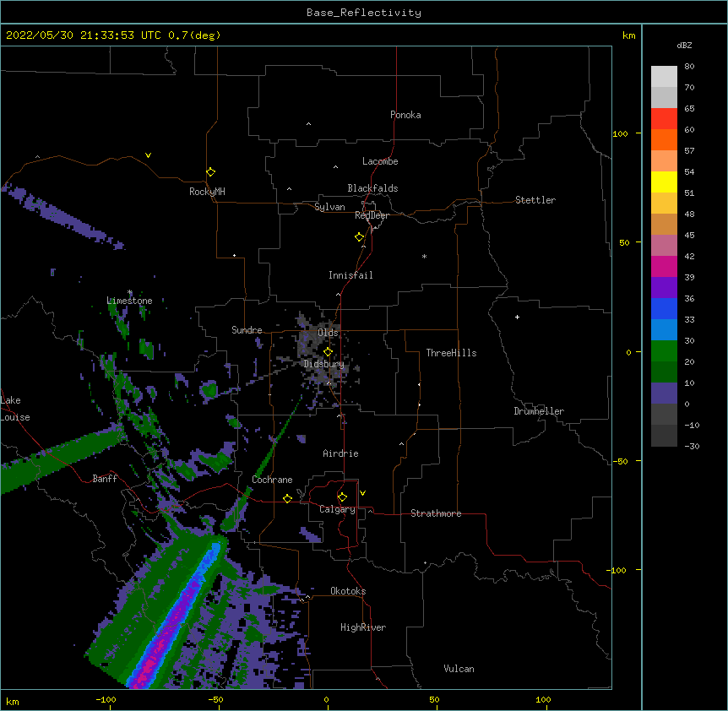The height and width of the screenshot is (711, 728).
Task: Click the Drumheller city label
Action: pos(539,411)
